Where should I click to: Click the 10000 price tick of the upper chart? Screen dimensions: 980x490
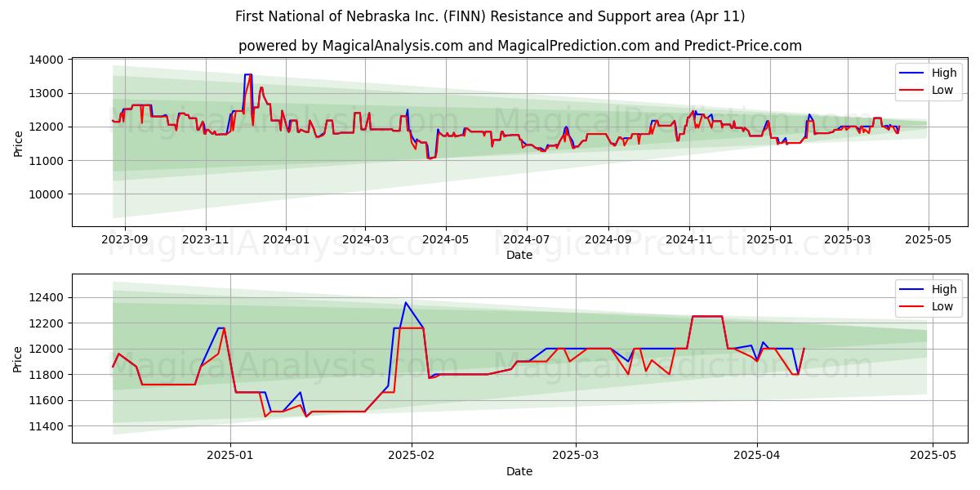tap(47, 194)
